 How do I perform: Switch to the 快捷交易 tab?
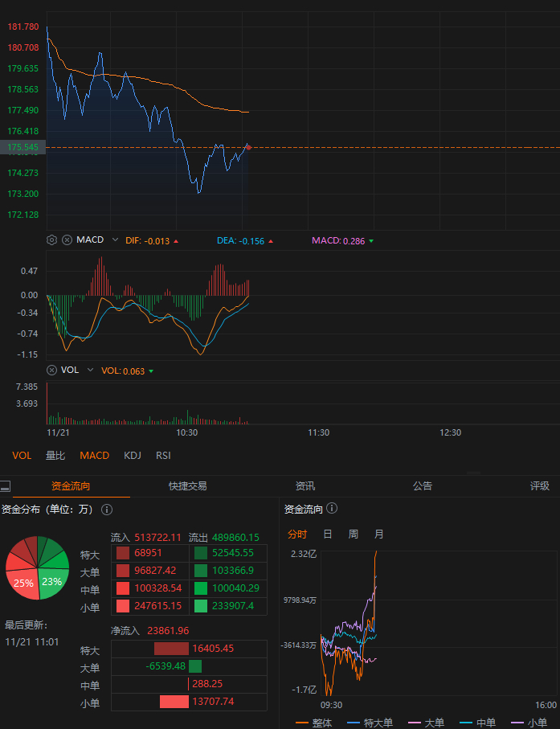pyautogui.click(x=187, y=486)
